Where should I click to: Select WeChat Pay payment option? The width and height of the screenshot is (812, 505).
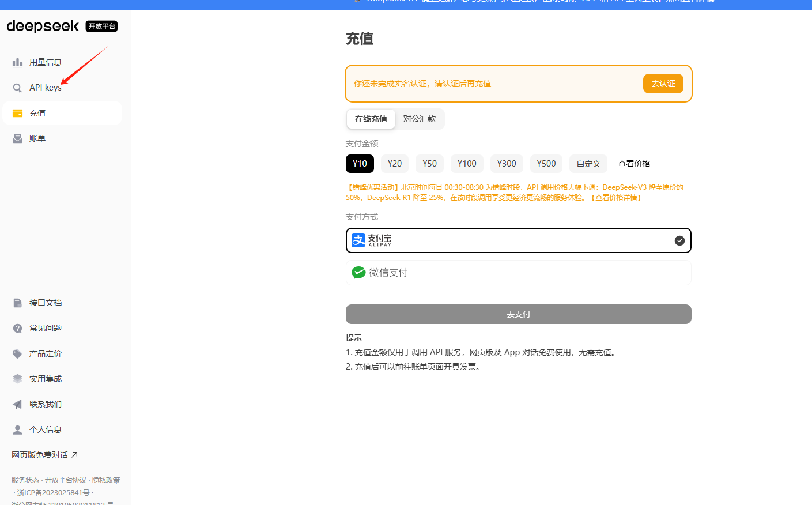[518, 273]
